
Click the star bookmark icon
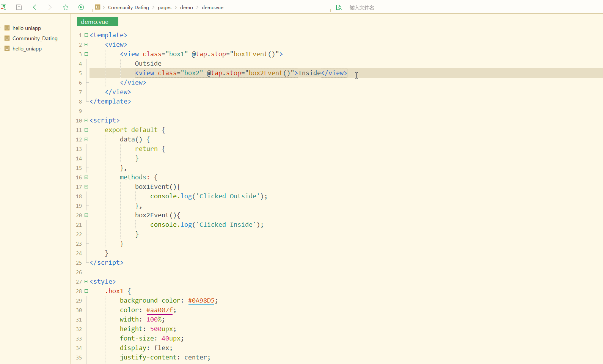[x=66, y=7]
